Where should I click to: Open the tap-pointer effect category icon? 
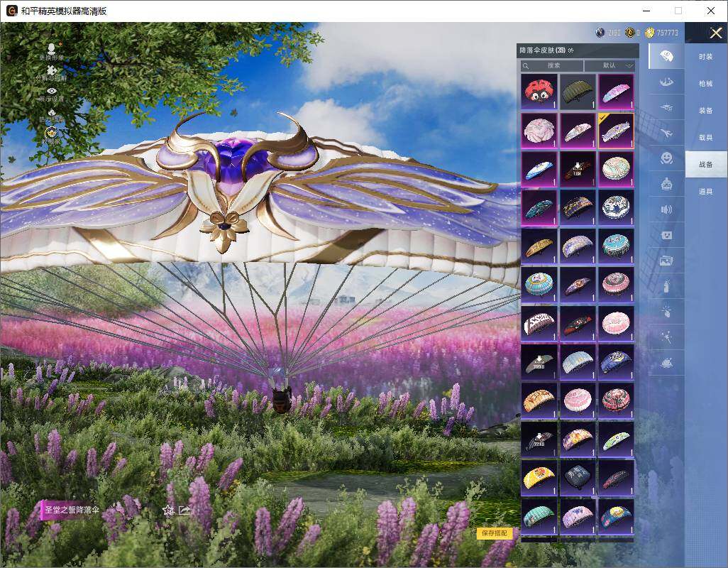pyautogui.click(x=666, y=311)
